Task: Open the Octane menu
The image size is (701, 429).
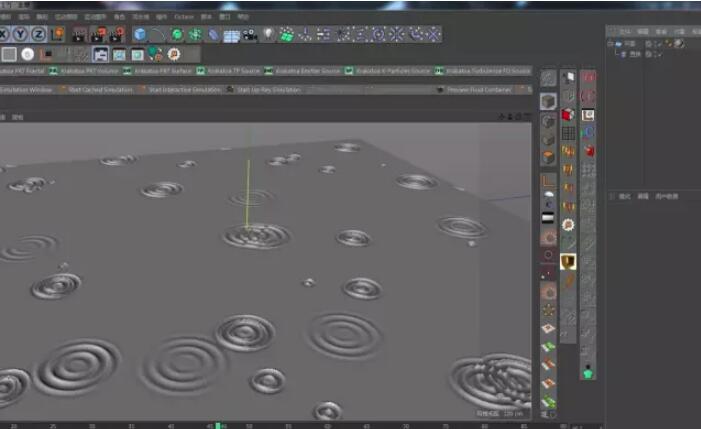Action: (183, 17)
